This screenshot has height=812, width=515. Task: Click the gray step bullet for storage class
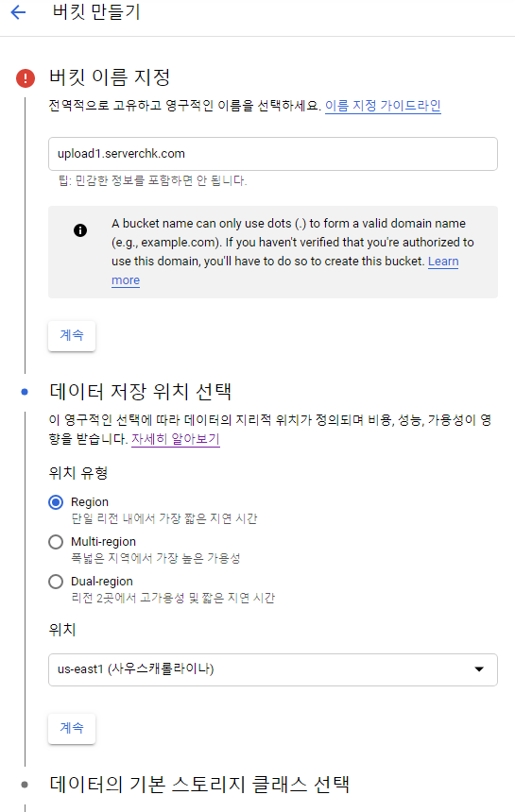(x=25, y=785)
